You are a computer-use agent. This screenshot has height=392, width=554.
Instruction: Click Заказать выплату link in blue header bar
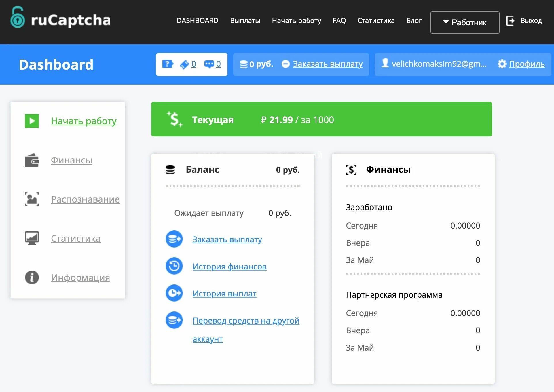(x=328, y=64)
